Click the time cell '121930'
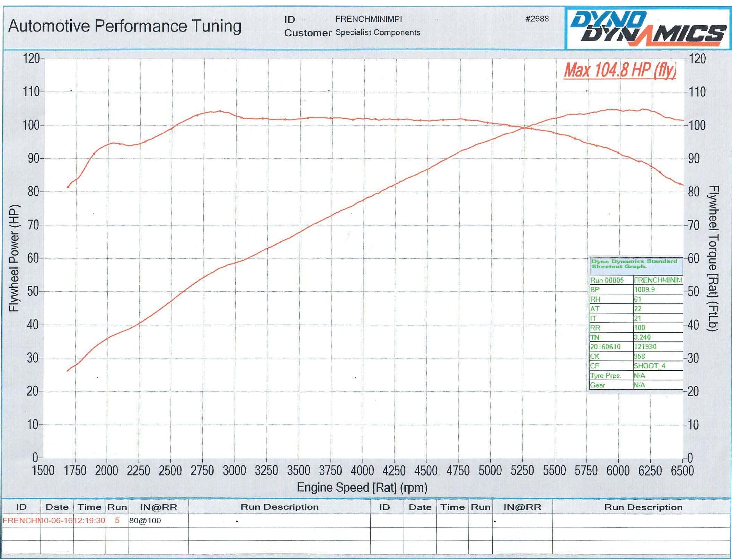This screenshot has width=732, height=560. point(645,347)
